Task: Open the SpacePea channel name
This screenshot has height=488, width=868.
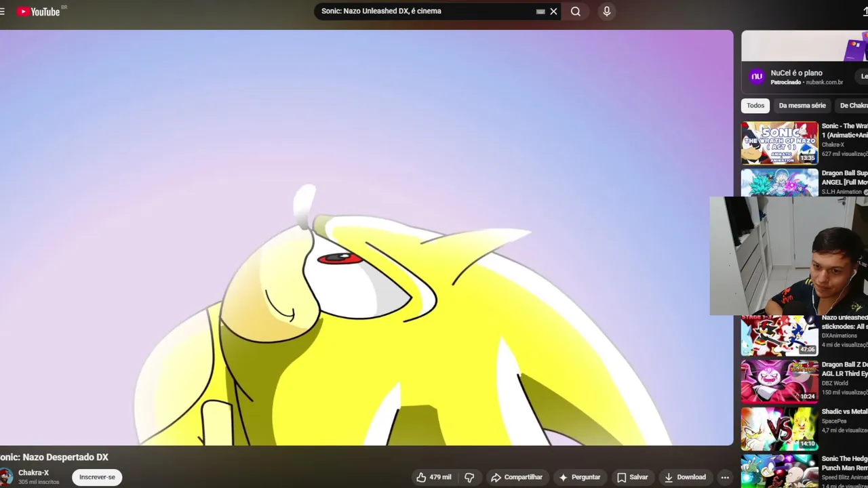Action: tap(833, 421)
